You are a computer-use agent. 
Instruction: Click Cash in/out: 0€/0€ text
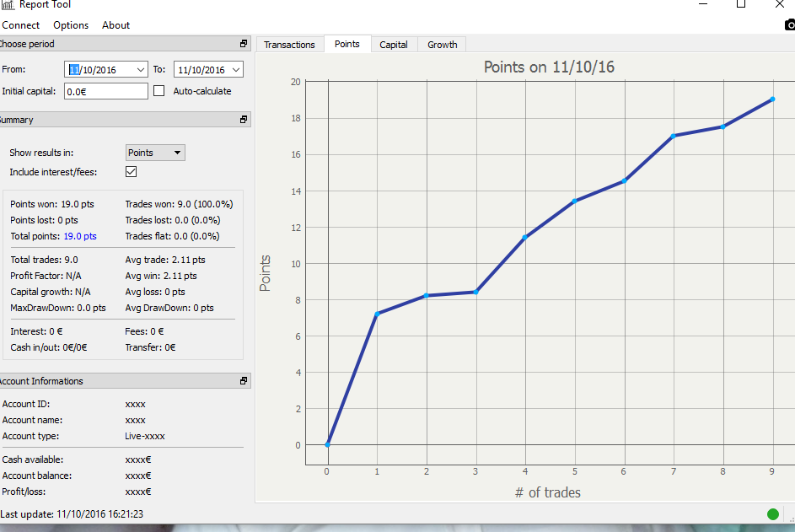[x=49, y=347]
